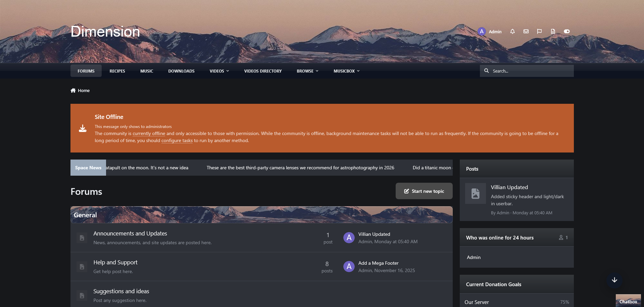The width and height of the screenshot is (644, 307).
Task: Open the configure tasks link
Action: (177, 141)
